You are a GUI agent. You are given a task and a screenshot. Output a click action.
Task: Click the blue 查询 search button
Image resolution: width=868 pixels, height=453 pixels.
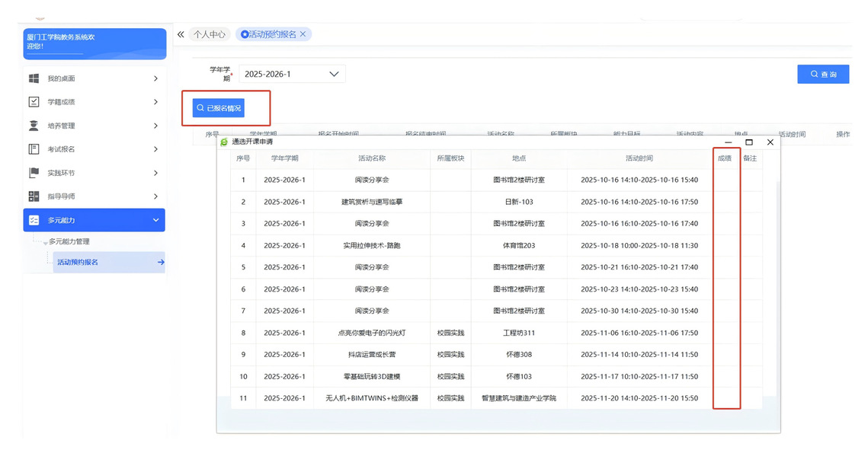point(823,74)
